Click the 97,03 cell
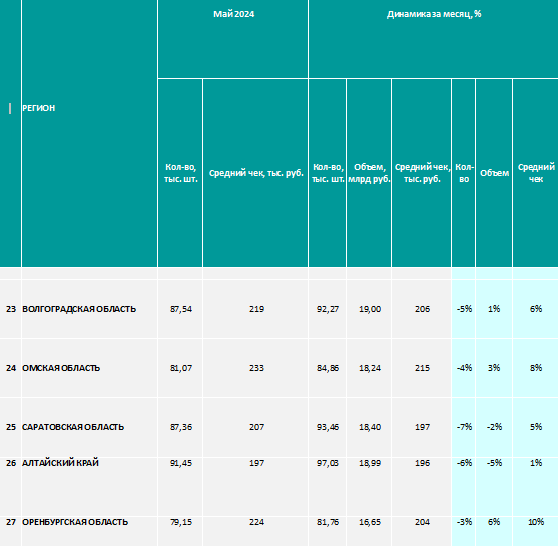This screenshot has height=546, width=559. [328, 486]
